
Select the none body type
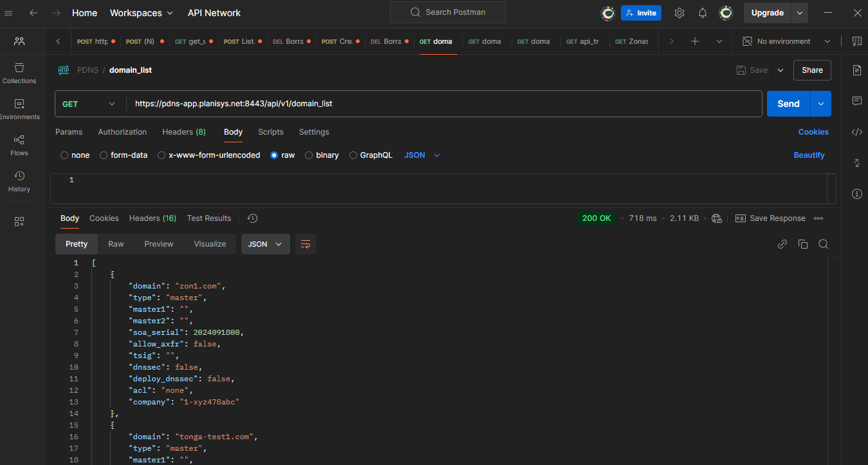[64, 155]
